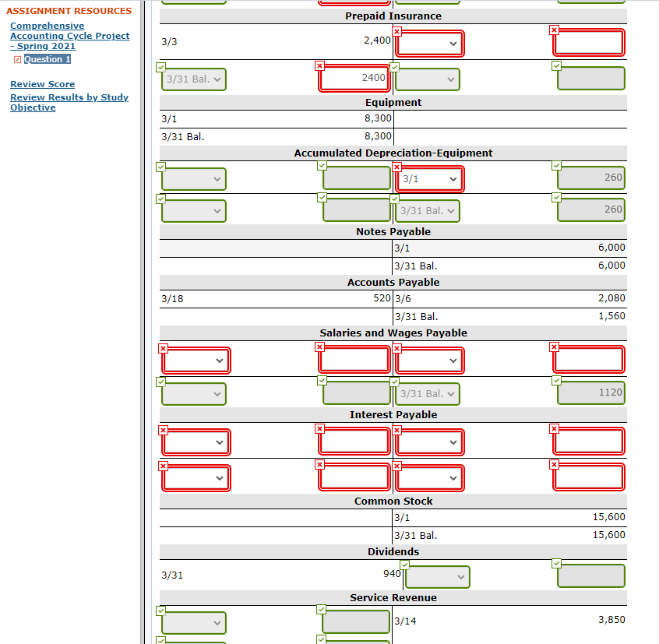Screen dimensions: 659x644
Task: Click Interest Payable first row credit amount field
Action: coord(589,442)
